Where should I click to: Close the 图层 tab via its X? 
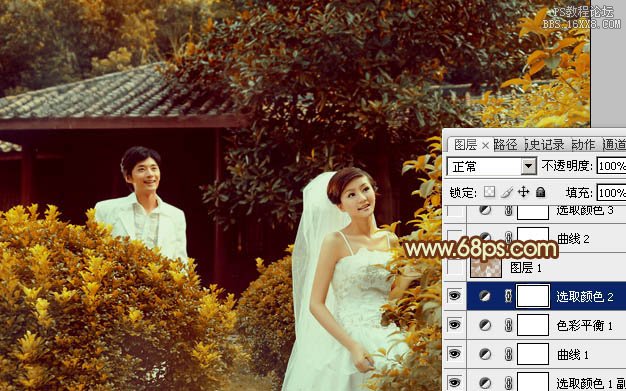click(485, 146)
